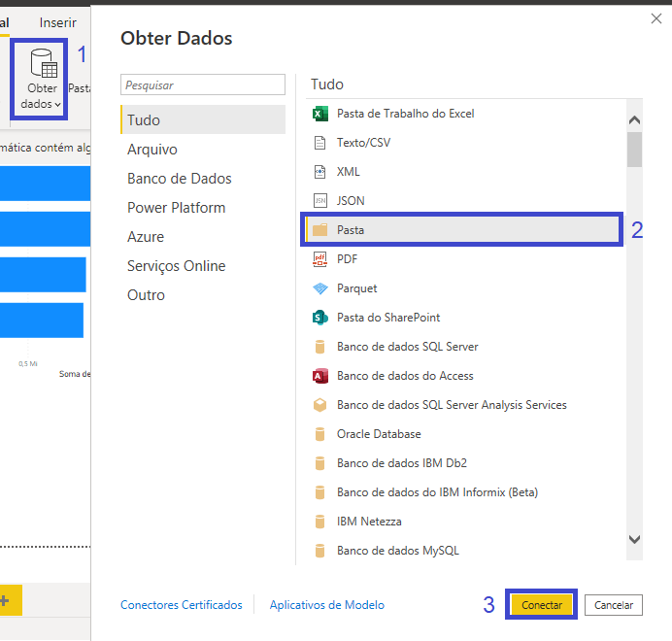Click the yellow add page button
Screen dimensions: 672x641
[11, 600]
